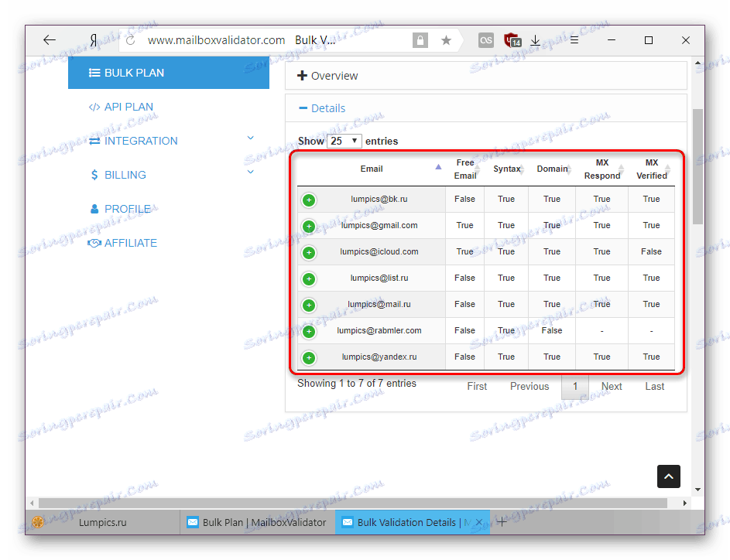Go back with the browser back arrow
Screen dimensions: 730x560
click(50, 40)
